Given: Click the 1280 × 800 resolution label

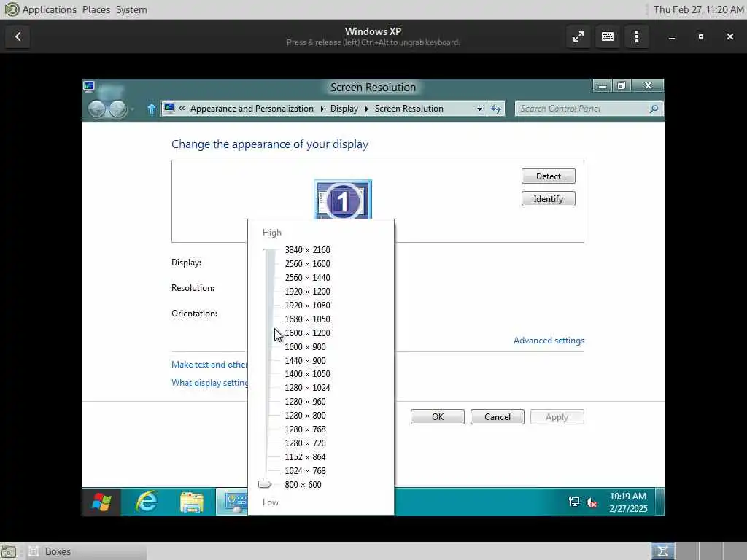Looking at the screenshot, I should point(306,415).
